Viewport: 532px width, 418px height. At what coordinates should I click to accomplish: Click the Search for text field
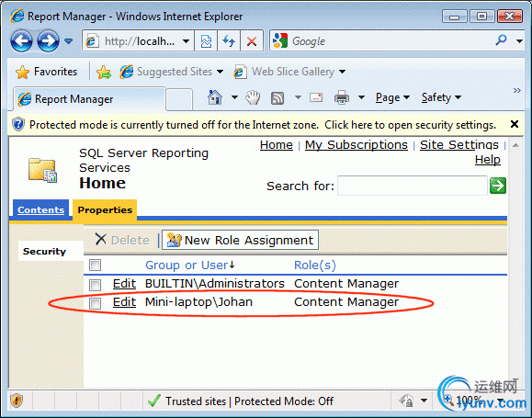point(413,186)
